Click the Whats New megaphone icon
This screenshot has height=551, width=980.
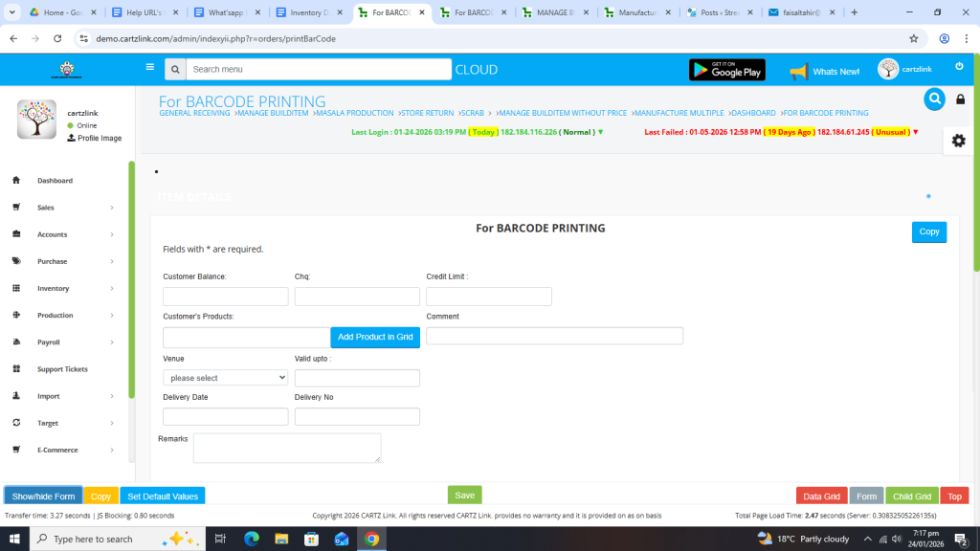[x=799, y=71]
